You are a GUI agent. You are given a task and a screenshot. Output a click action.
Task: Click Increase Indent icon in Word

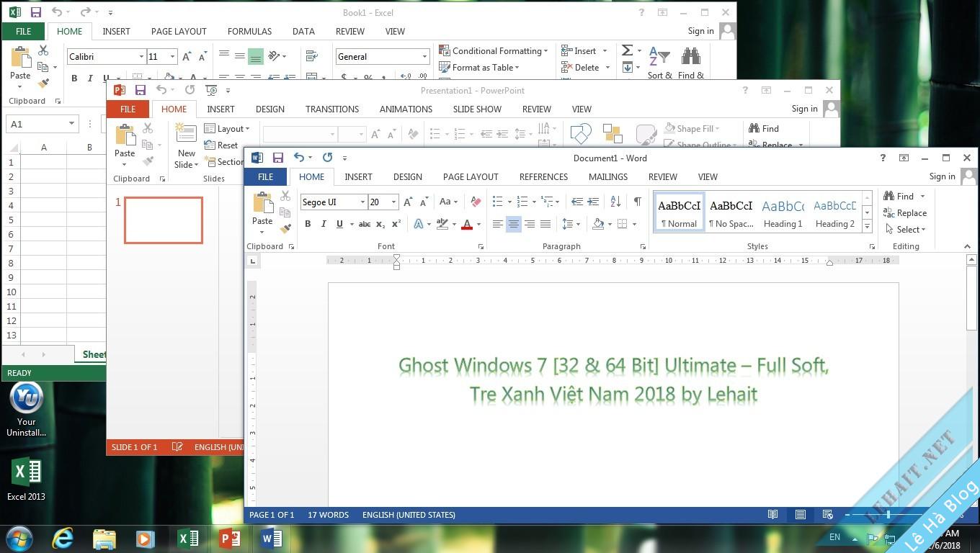(593, 202)
